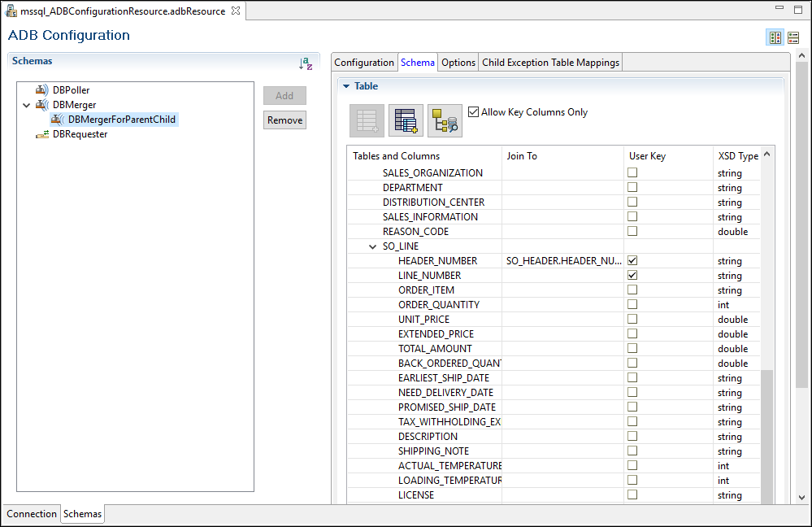Select the DBRequester schema icon
The width and height of the screenshot is (812, 527).
coord(41,134)
